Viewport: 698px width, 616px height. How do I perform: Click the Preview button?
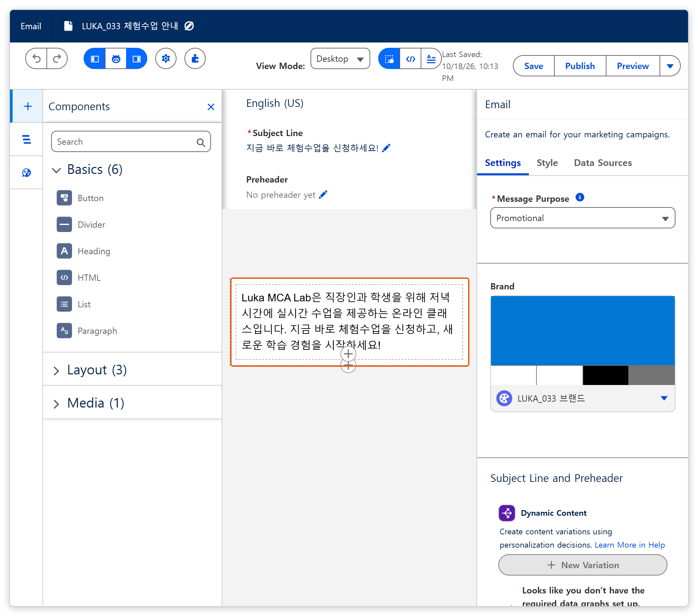[x=632, y=66]
